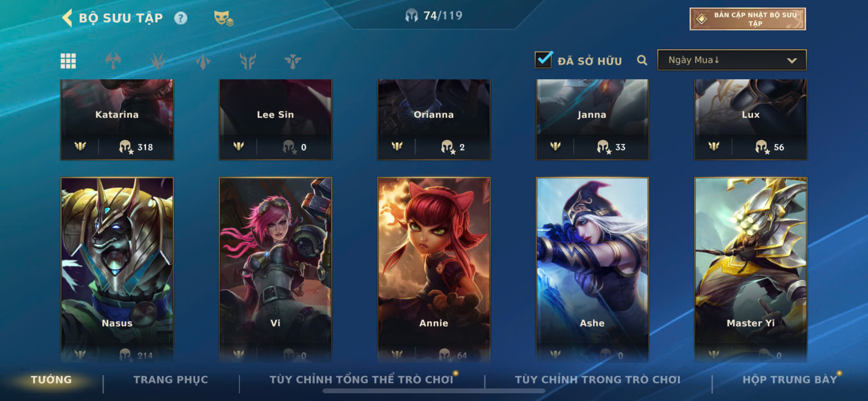Uncheck the Đã Sở Hữu checkbox
This screenshot has height=401, width=868.
(543, 60)
